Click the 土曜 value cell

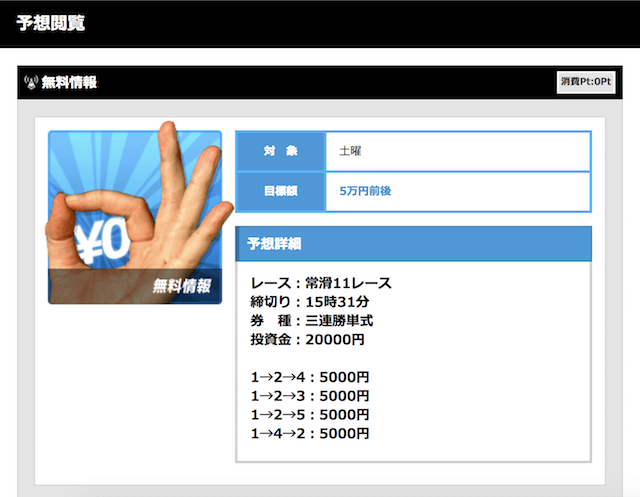(x=458, y=151)
